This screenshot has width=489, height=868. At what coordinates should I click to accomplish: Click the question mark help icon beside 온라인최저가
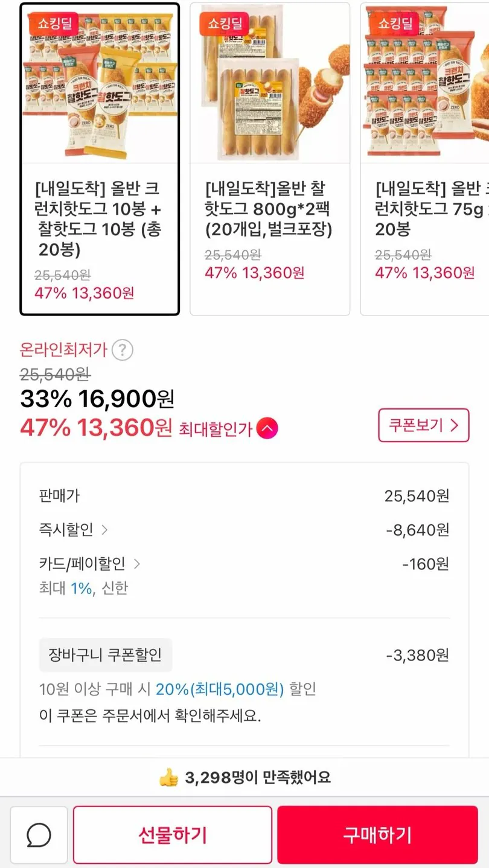click(123, 350)
